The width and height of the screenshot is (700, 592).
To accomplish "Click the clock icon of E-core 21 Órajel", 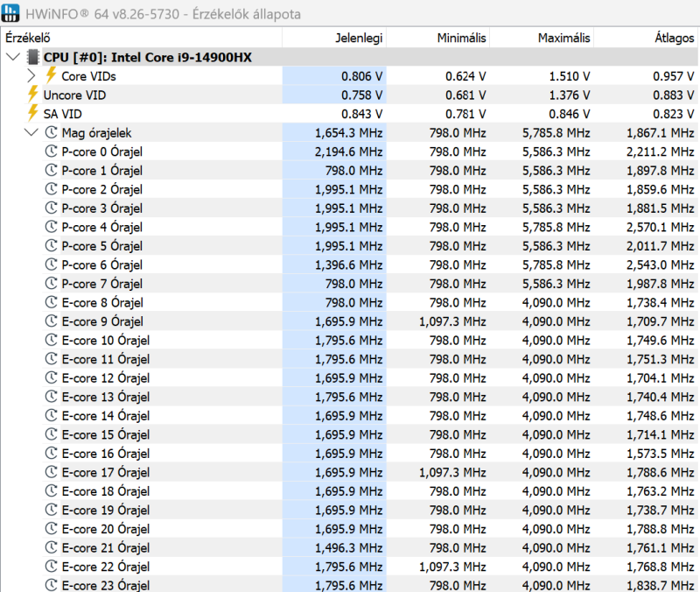I will [52, 547].
